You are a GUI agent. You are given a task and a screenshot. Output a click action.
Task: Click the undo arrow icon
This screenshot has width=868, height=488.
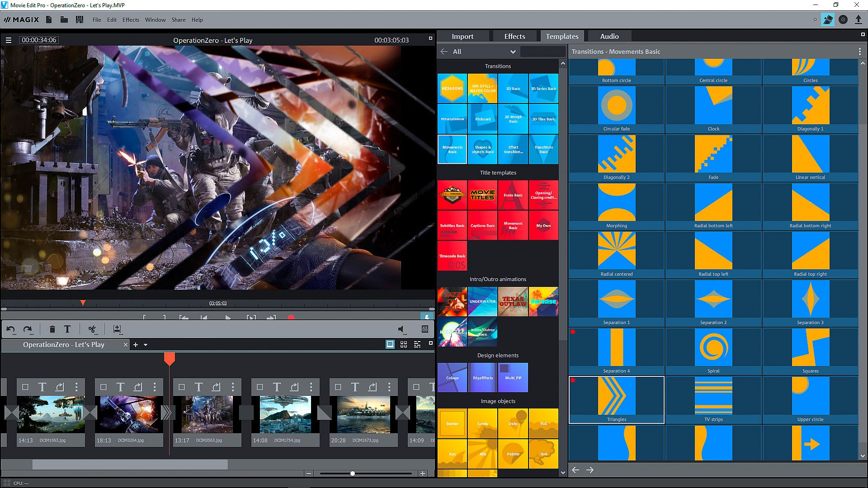click(10, 329)
